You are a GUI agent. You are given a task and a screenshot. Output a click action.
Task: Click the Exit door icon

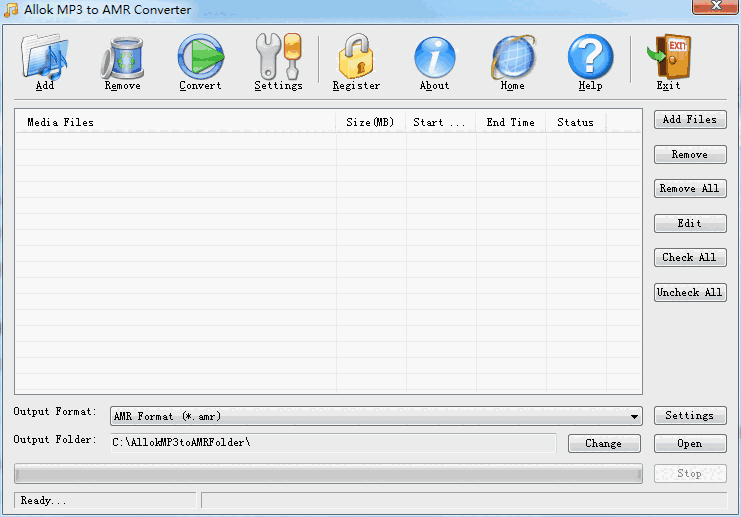(x=669, y=56)
